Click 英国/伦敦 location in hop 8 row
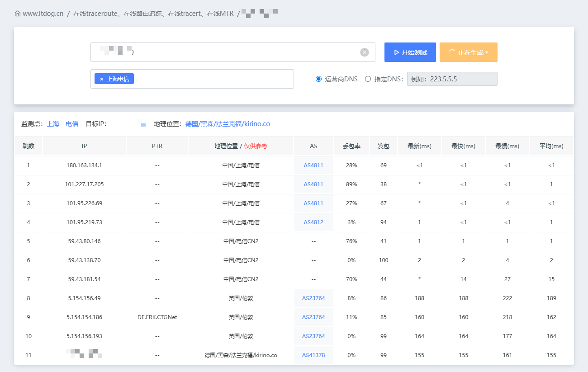 [241, 298]
